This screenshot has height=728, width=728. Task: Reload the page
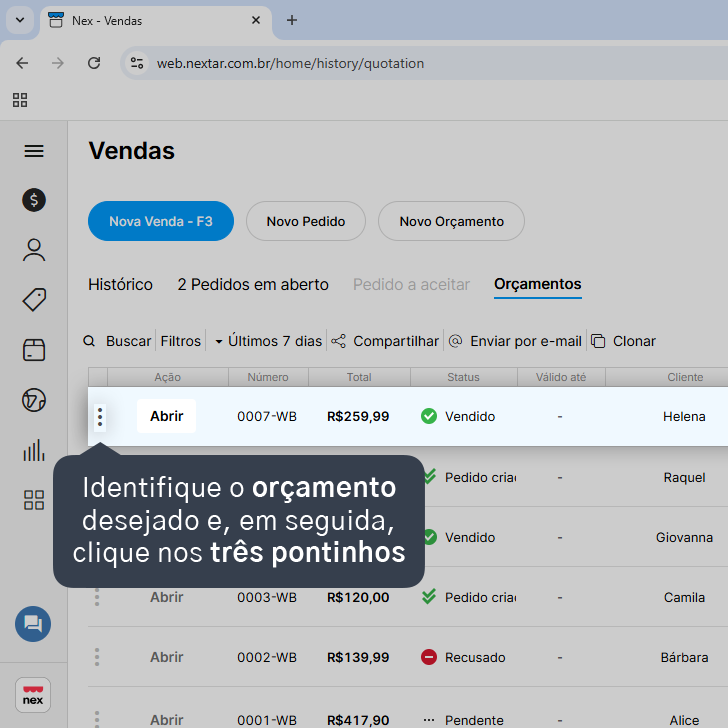coord(94,63)
